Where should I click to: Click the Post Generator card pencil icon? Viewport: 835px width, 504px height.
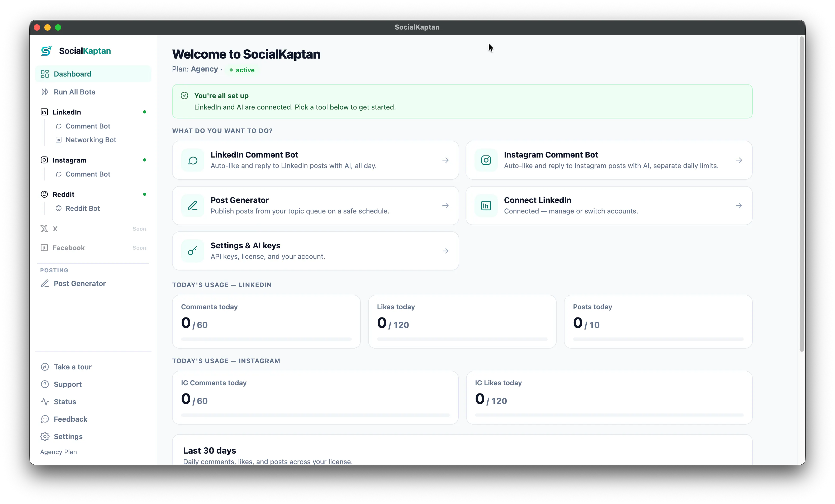tap(193, 206)
